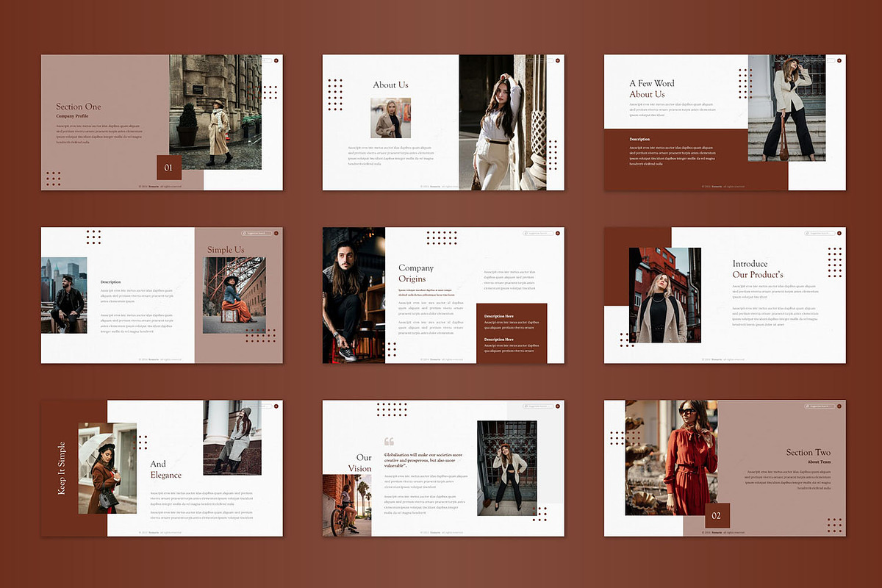Select the man with city skyline photo
Screen dimensions: 882x588
pos(64,295)
